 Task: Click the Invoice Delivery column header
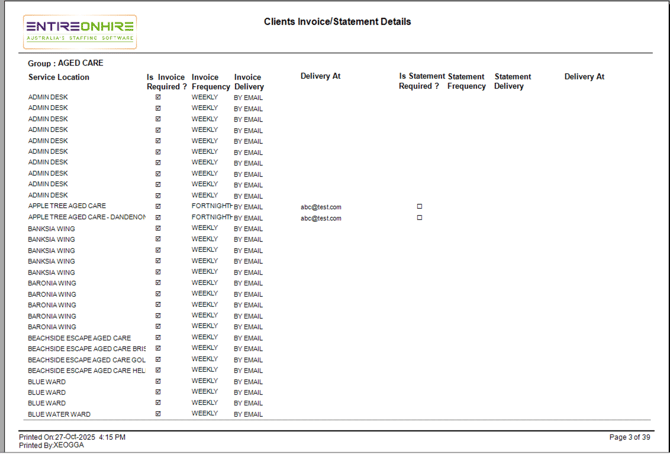tap(248, 82)
